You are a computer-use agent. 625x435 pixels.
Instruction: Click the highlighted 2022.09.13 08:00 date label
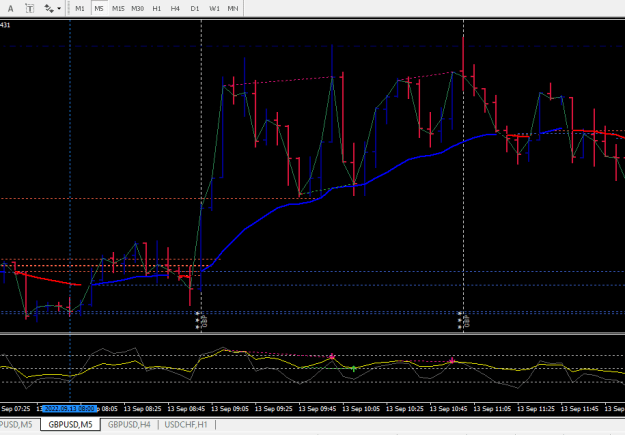[x=70, y=409]
